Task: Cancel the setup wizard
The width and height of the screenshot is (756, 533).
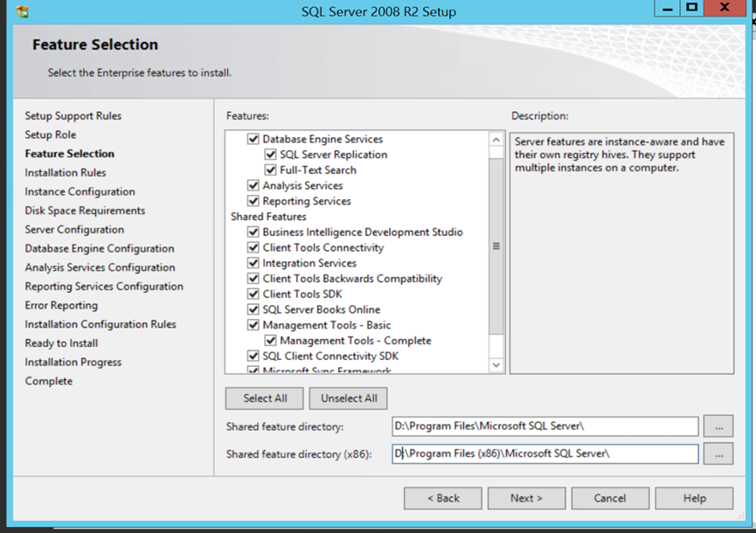Action: click(610, 498)
